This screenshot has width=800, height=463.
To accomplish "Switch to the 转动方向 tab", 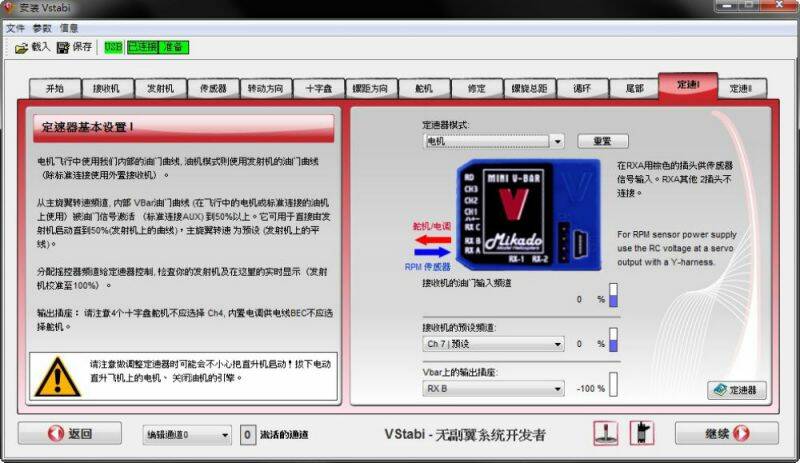I will 266,88.
